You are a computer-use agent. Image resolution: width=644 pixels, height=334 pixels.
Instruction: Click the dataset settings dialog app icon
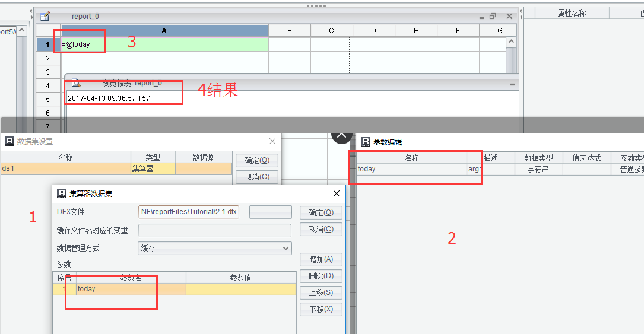[x=9, y=142]
